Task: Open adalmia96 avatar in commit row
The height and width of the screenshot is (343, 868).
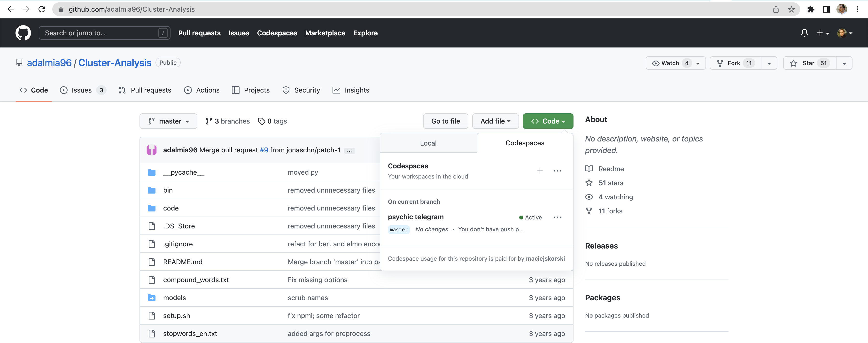Action: point(152,150)
